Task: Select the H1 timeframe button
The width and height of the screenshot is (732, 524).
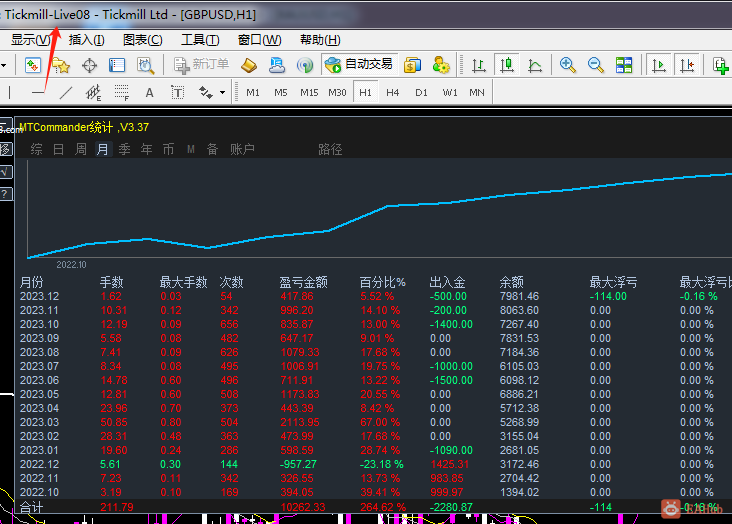Action: [x=365, y=92]
